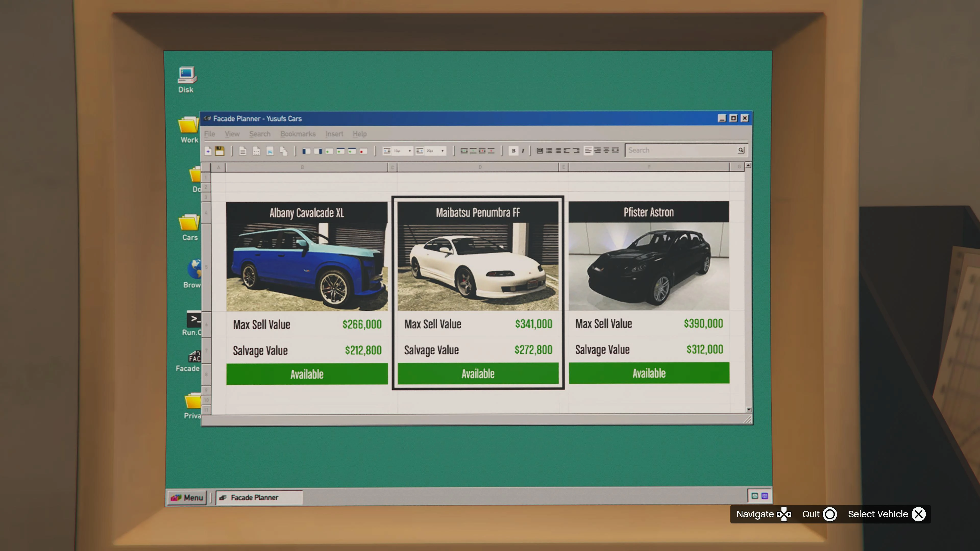Click Available under Pfister Astron

[649, 373]
